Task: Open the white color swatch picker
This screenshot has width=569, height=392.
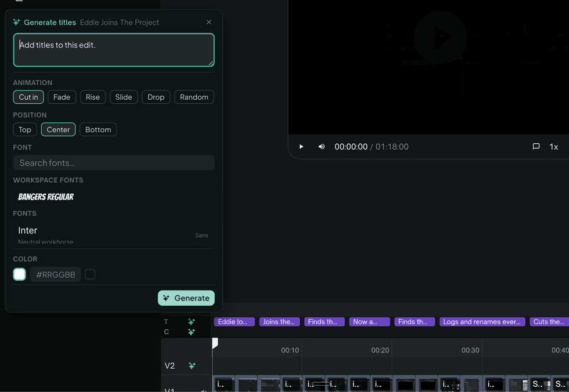Action: click(20, 274)
